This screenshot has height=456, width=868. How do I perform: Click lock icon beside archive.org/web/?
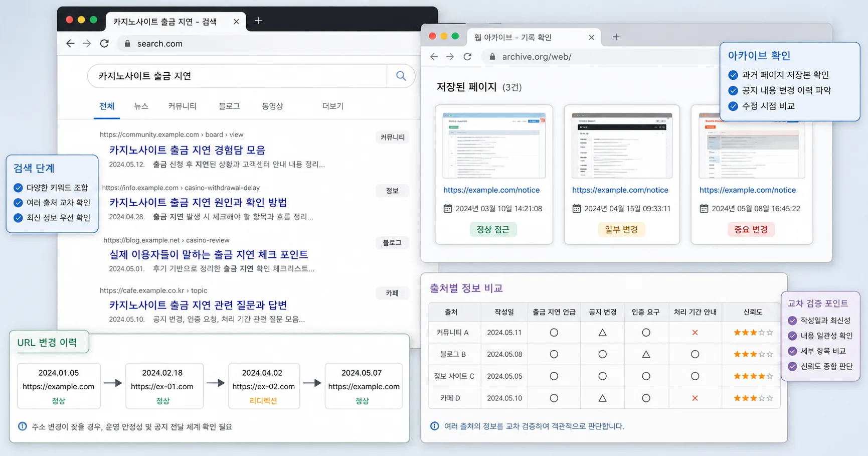[492, 57]
